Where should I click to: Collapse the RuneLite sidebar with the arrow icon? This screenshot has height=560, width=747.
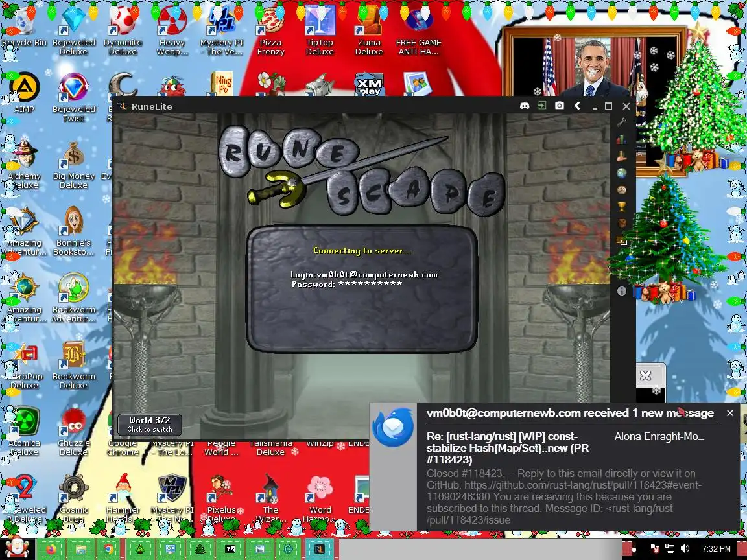[x=577, y=106]
